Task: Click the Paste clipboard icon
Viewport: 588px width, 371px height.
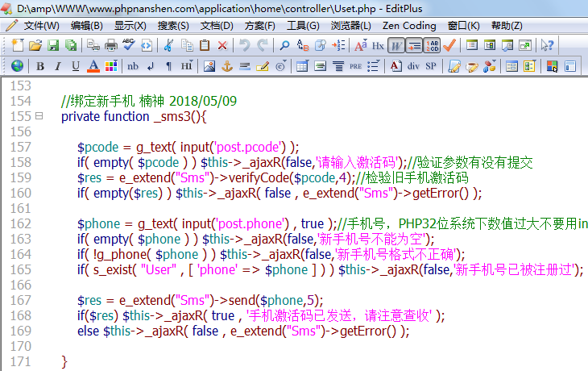Action: pyautogui.click(x=205, y=45)
